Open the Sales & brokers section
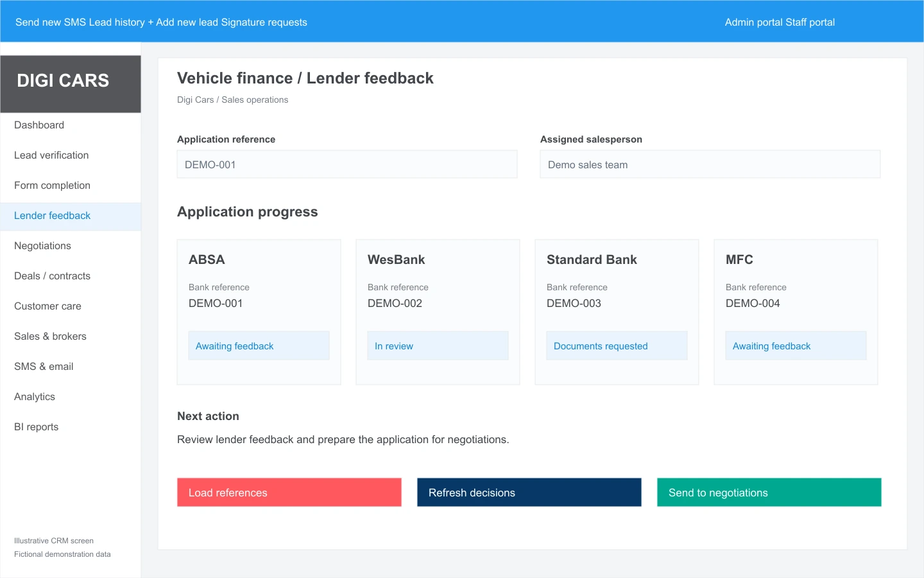 [x=71, y=337]
